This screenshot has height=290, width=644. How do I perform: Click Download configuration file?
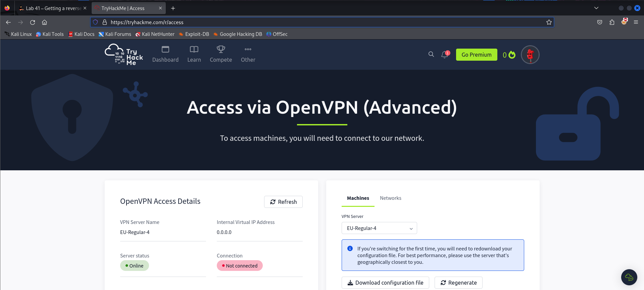(385, 283)
